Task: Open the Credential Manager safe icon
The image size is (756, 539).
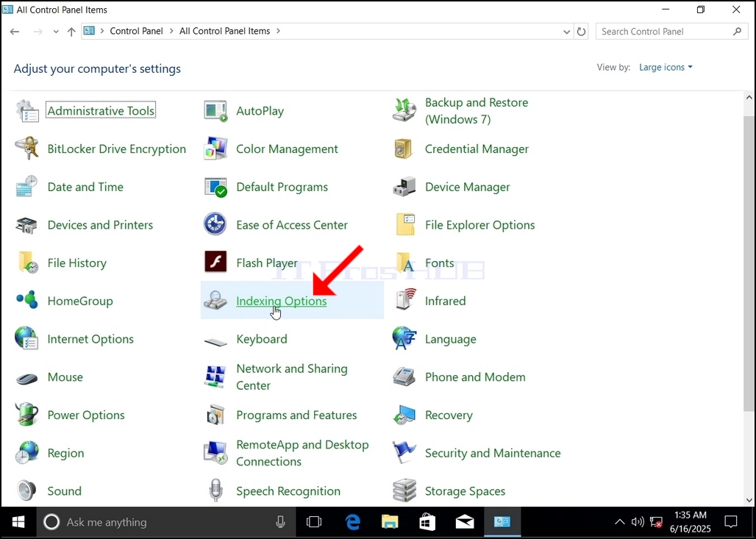Action: tap(404, 149)
